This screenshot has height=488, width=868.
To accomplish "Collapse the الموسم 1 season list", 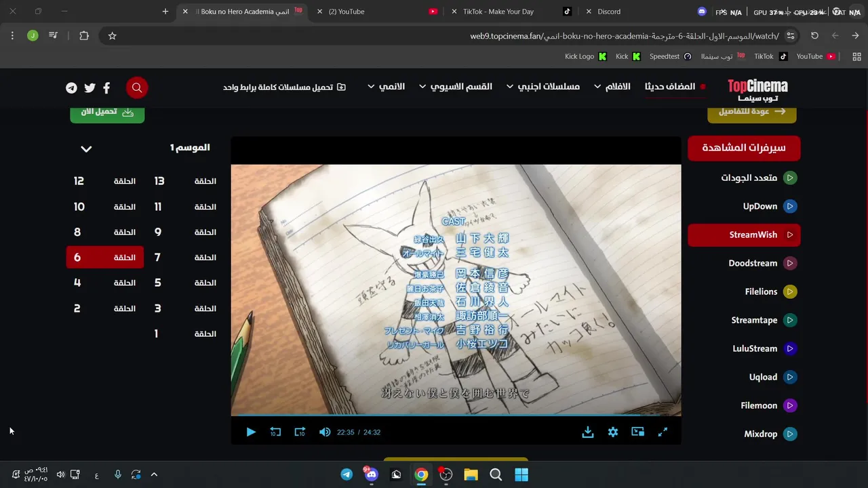I will (86, 148).
